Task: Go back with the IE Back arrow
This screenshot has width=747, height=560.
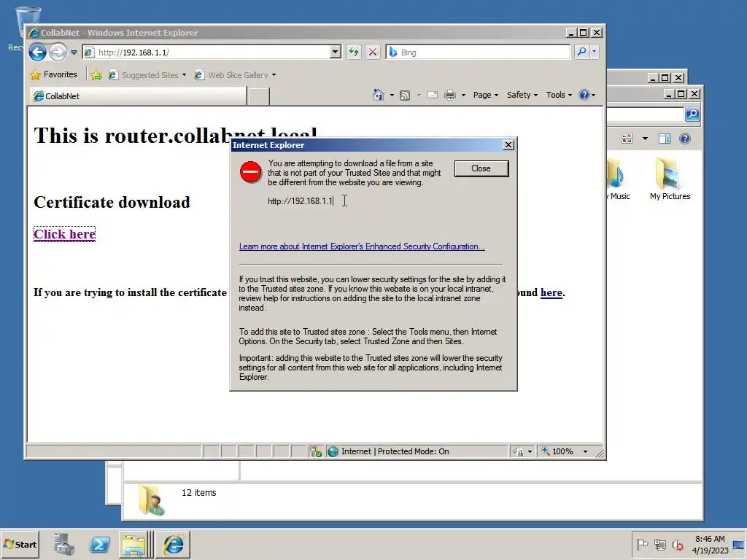Action: pos(37,52)
